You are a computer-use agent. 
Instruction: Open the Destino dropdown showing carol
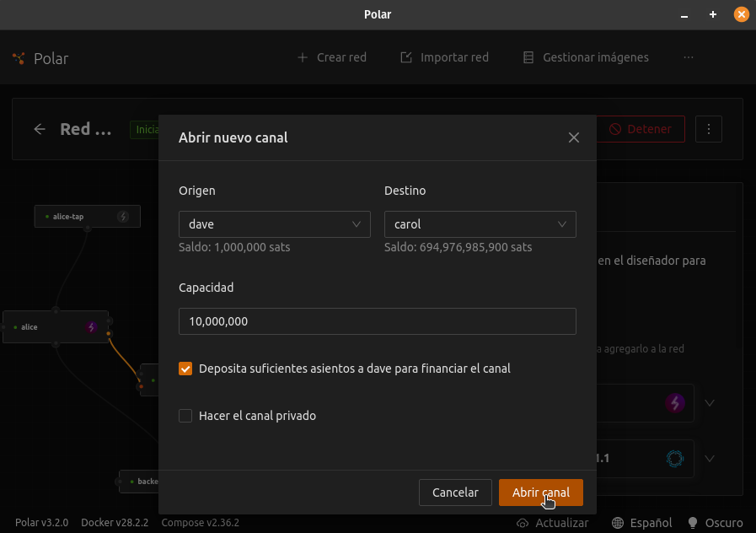(480, 224)
